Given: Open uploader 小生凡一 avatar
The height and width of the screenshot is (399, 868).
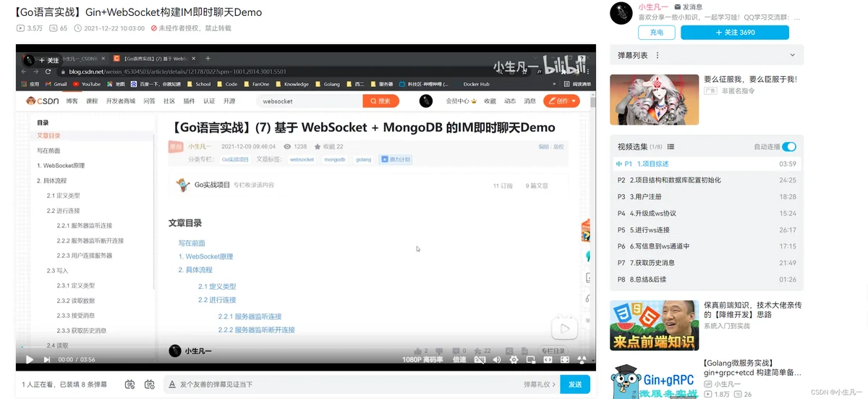Looking at the screenshot, I should [x=621, y=13].
